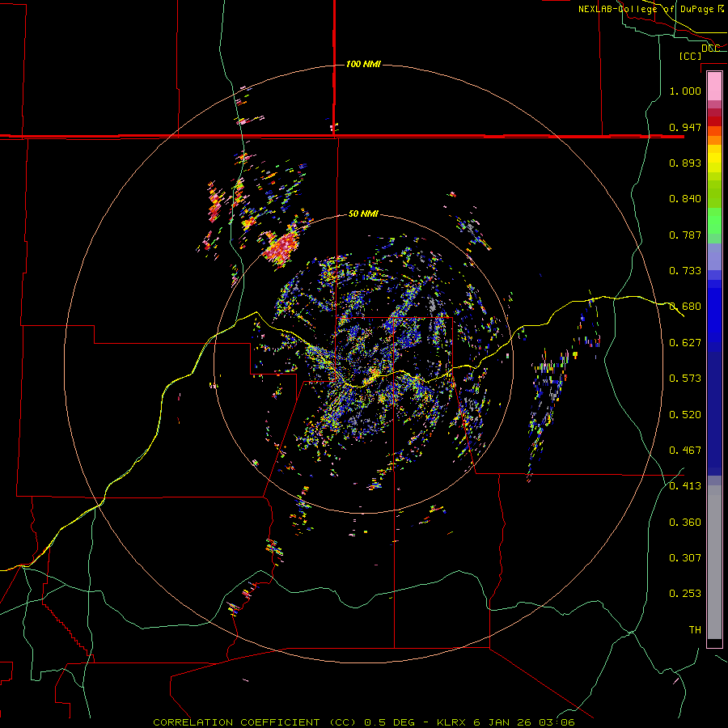Click the 0.733 legend value
Viewport: 728px width, 728px height.
point(685,271)
